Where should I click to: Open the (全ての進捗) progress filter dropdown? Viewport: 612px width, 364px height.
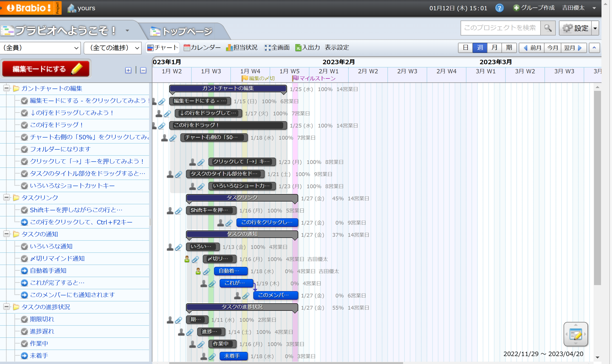[x=113, y=48]
